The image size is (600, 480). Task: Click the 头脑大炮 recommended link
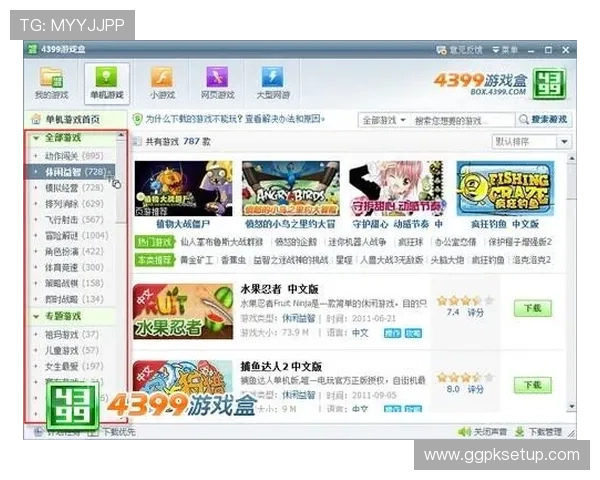447,260
